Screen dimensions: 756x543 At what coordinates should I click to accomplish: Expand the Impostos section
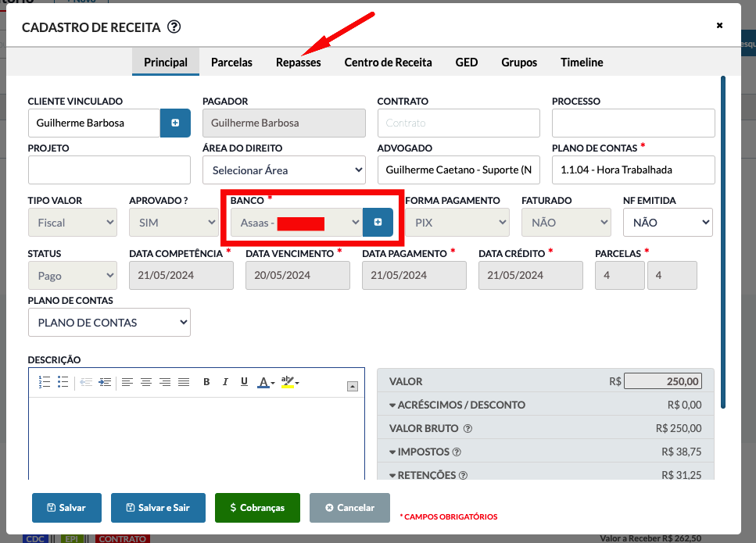tap(419, 452)
